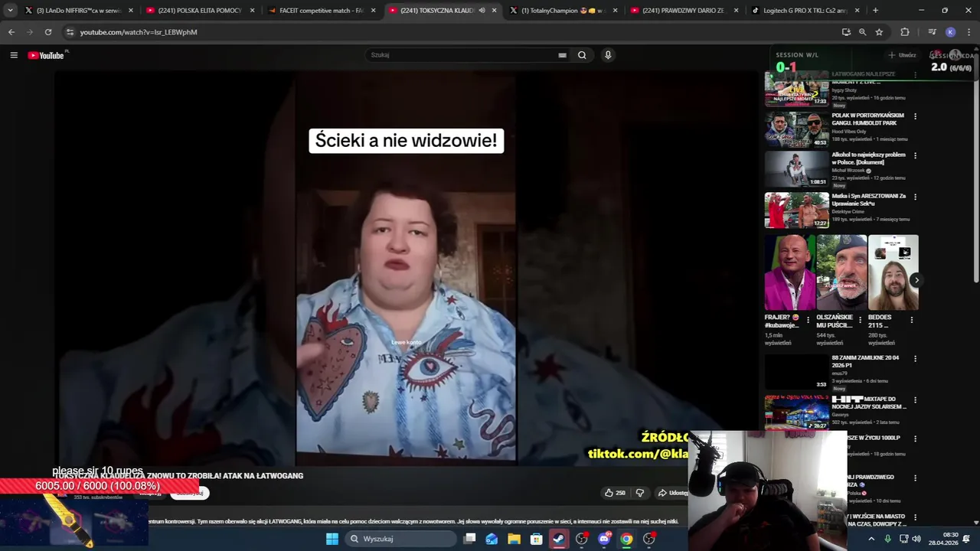Image resolution: width=980 pixels, height=551 pixels.
Task: Click Utwórz create button
Action: click(x=902, y=55)
